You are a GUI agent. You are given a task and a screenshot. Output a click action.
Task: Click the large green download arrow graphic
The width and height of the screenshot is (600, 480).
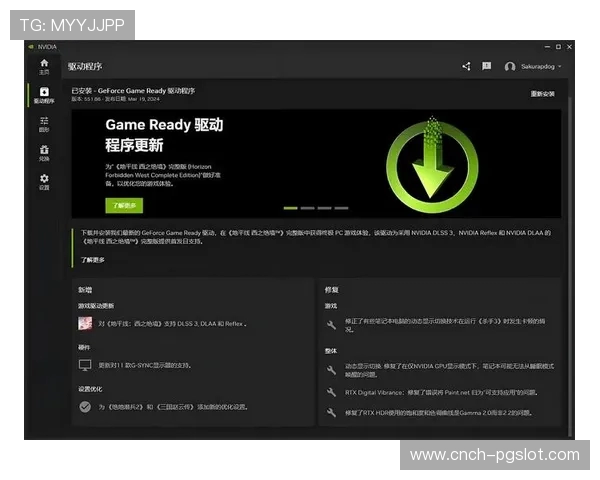427,158
